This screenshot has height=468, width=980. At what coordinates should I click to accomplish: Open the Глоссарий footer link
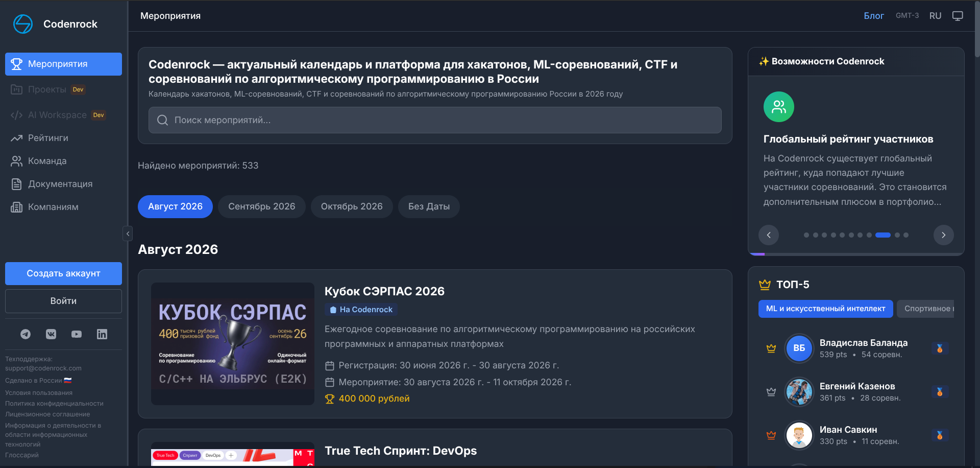(x=22, y=455)
